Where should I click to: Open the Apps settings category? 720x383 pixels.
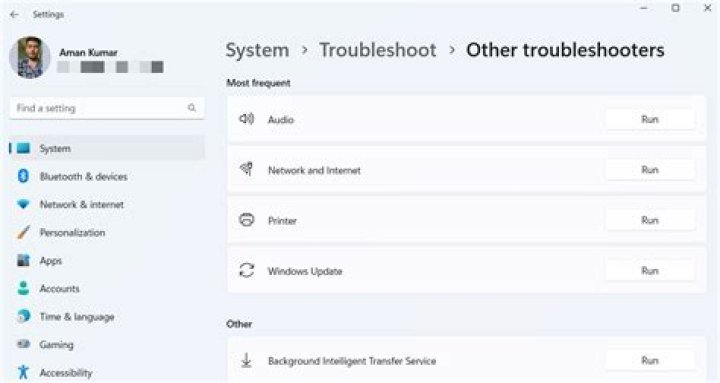coord(51,261)
